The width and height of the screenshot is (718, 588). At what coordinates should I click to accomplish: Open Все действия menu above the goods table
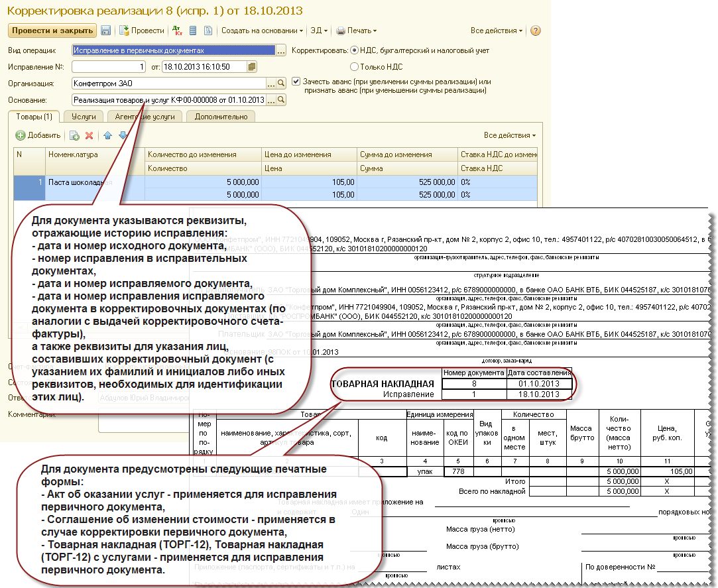(x=510, y=135)
